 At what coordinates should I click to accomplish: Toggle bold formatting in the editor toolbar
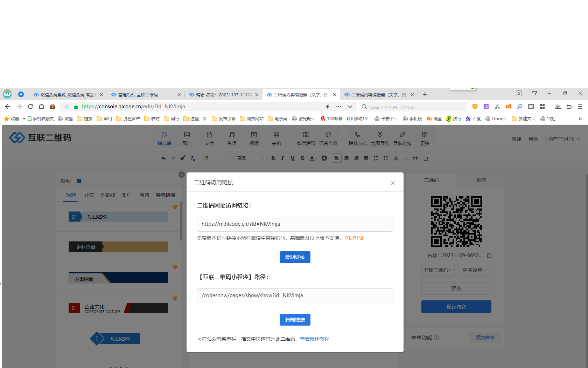(x=273, y=158)
